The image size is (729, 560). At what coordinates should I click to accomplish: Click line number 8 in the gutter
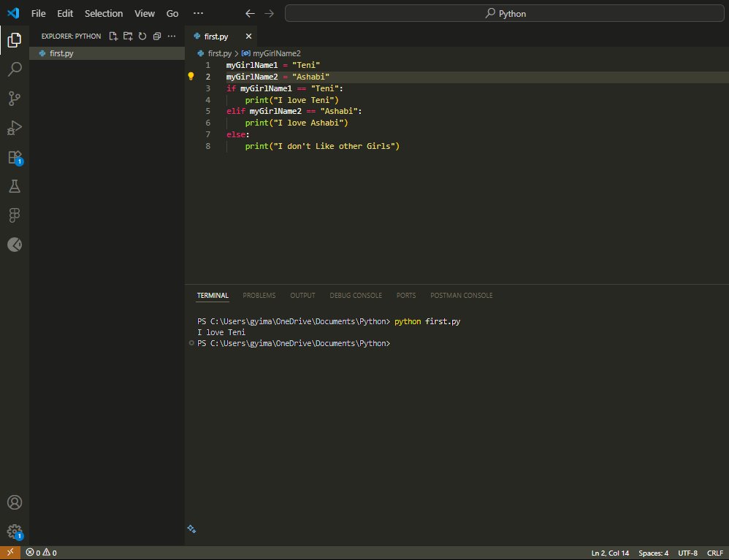208,146
